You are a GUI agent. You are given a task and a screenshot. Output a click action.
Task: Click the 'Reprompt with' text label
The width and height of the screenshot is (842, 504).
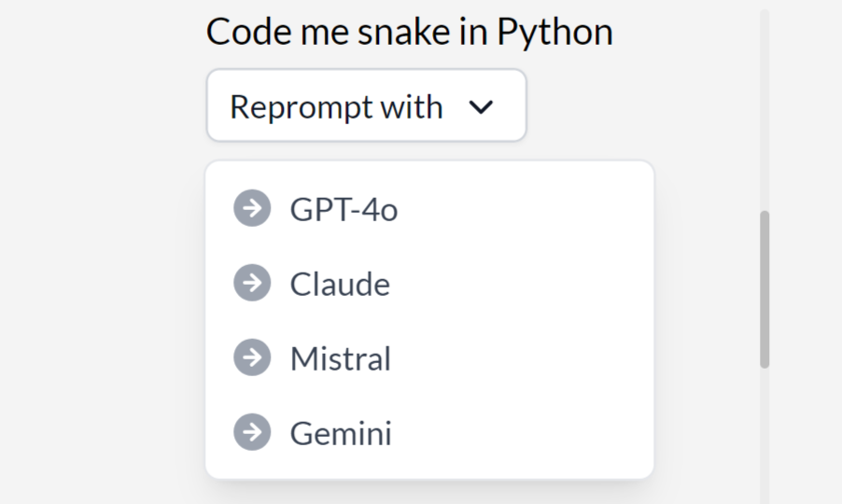336,106
